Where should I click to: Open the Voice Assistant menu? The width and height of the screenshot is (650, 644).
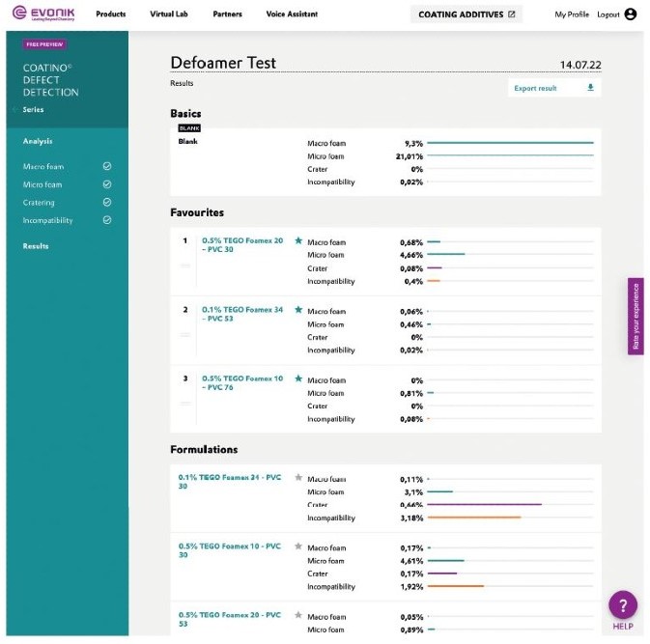[292, 14]
